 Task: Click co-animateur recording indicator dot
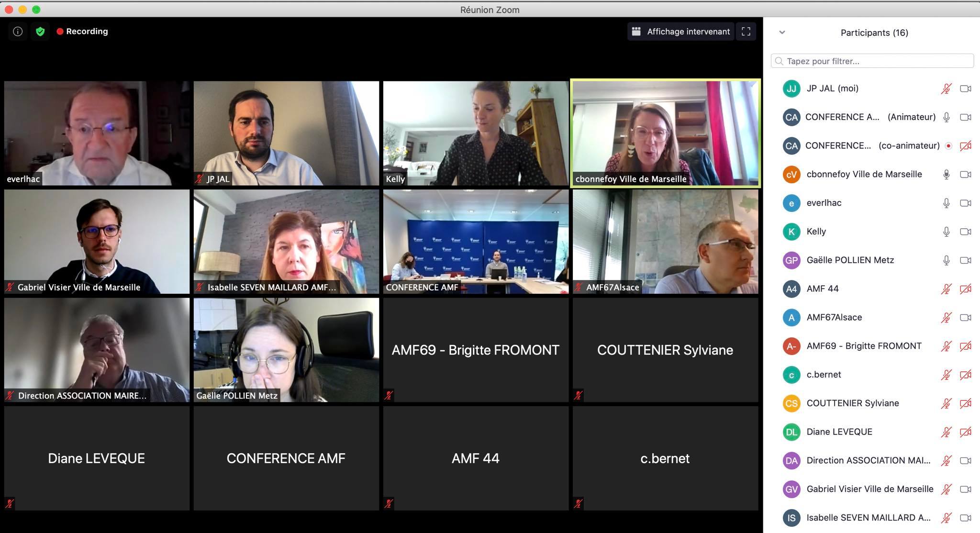click(x=948, y=146)
